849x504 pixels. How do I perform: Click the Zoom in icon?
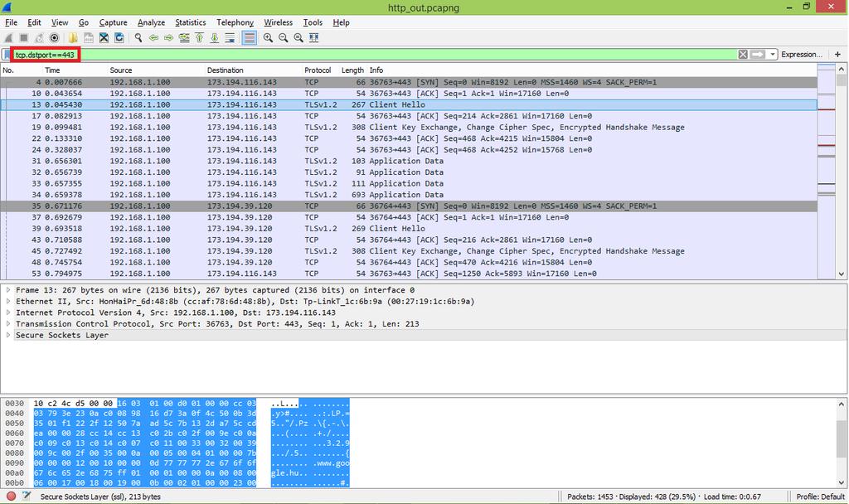268,38
